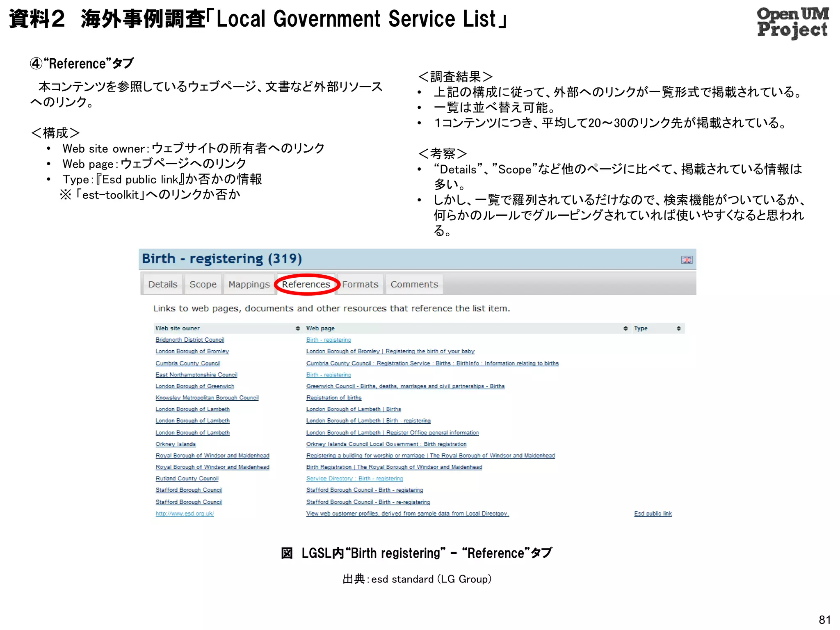840x630 pixels.
Task: Click the Esd public link
Action: (x=653, y=513)
